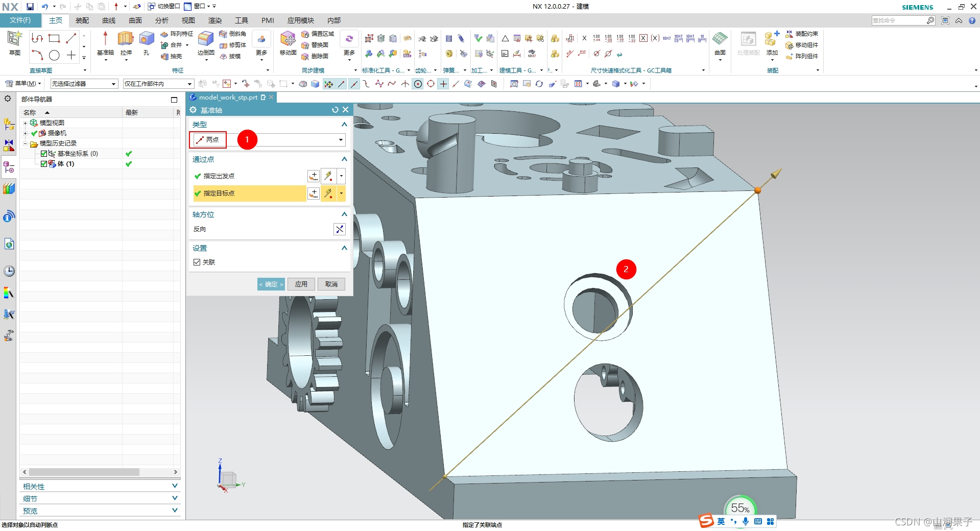Switch to the 分析 ribbon tab
Viewport: 980px width, 531px height.
click(x=162, y=20)
